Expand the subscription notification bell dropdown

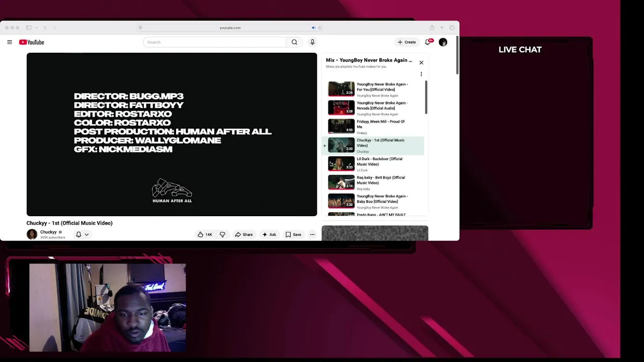82,234
